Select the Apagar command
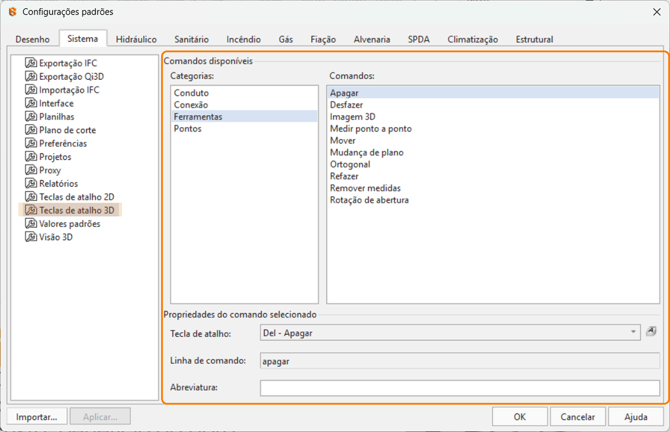The height and width of the screenshot is (432, 670). pyautogui.click(x=494, y=93)
